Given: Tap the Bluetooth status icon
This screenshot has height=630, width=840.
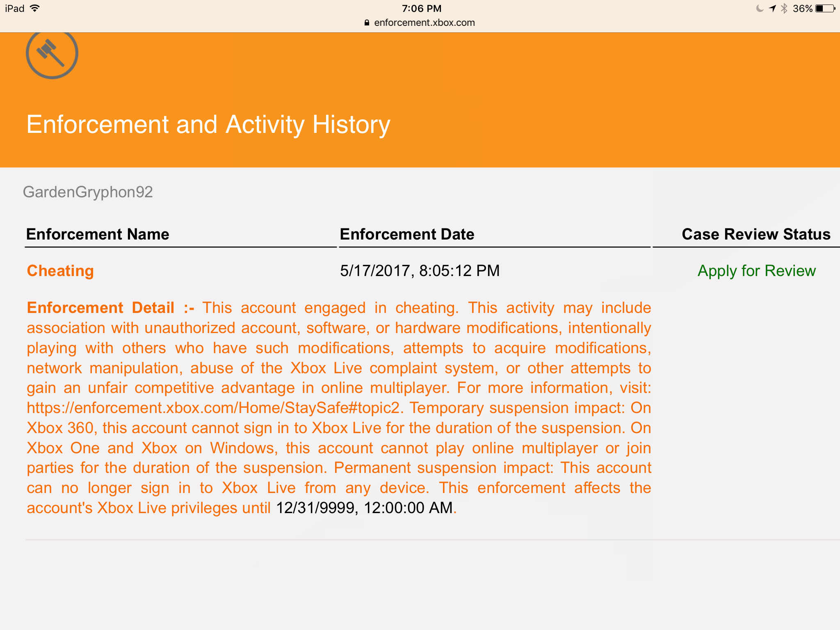Looking at the screenshot, I should point(784,8).
